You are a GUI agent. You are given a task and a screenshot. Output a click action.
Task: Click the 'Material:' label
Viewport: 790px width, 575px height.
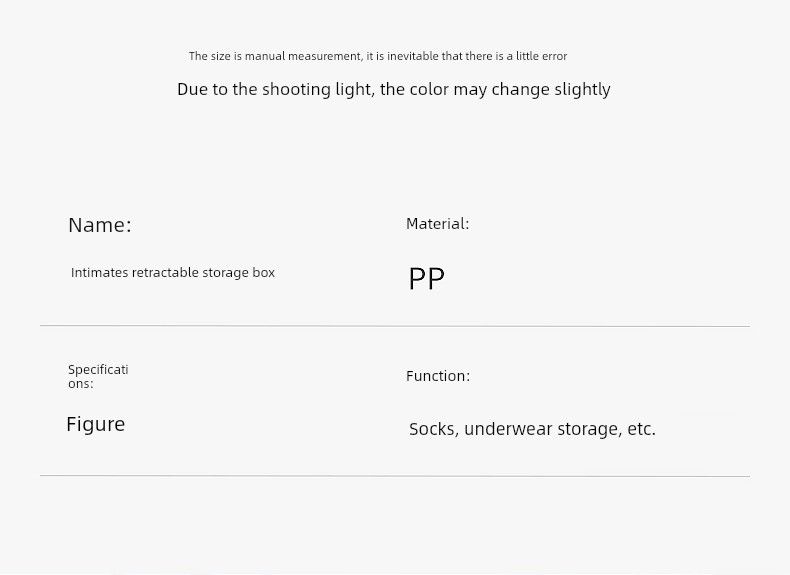point(437,224)
